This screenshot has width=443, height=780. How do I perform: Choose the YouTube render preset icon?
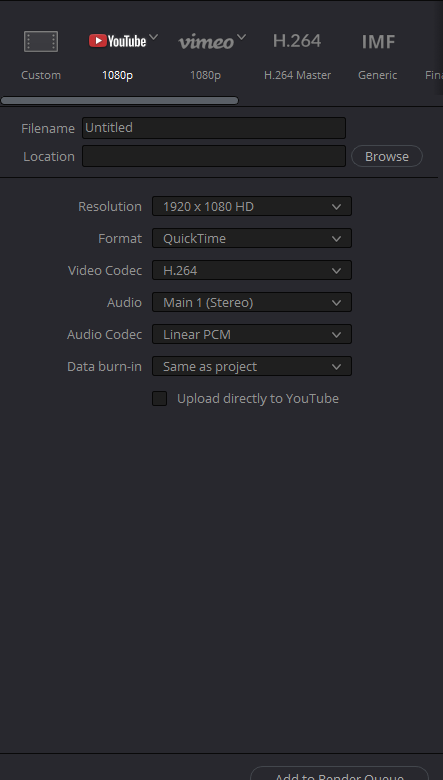pyautogui.click(x=118, y=41)
